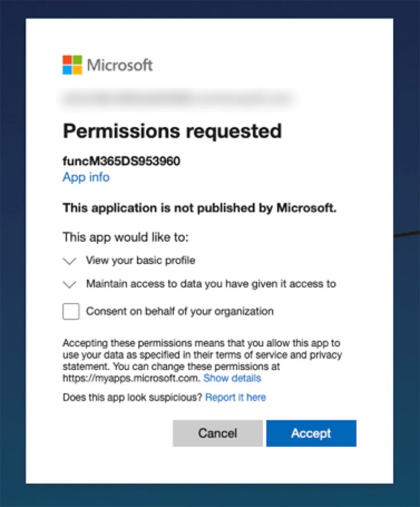Expand the Maintain access permission chevron
The width and height of the screenshot is (420, 507).
click(x=69, y=285)
